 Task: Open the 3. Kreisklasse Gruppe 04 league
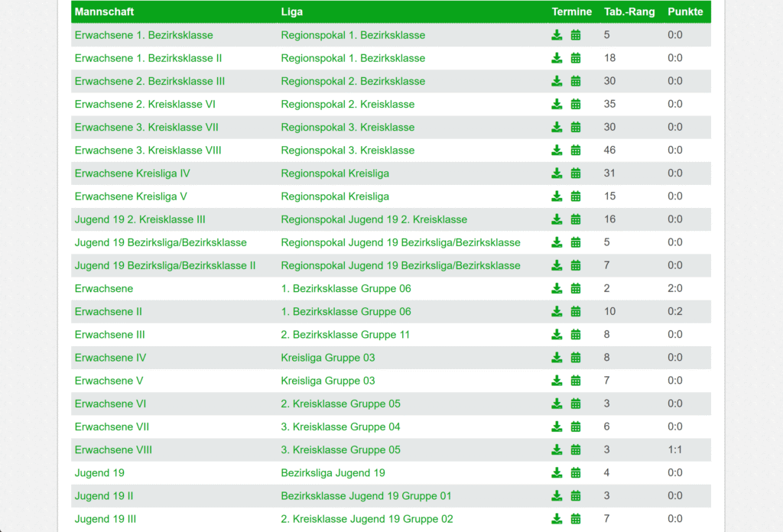[340, 427]
